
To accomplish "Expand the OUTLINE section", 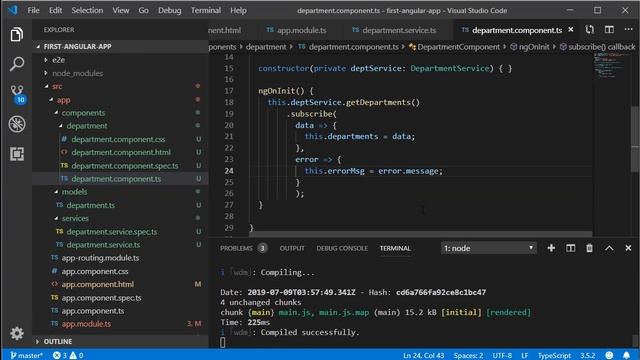I will click(x=58, y=341).
